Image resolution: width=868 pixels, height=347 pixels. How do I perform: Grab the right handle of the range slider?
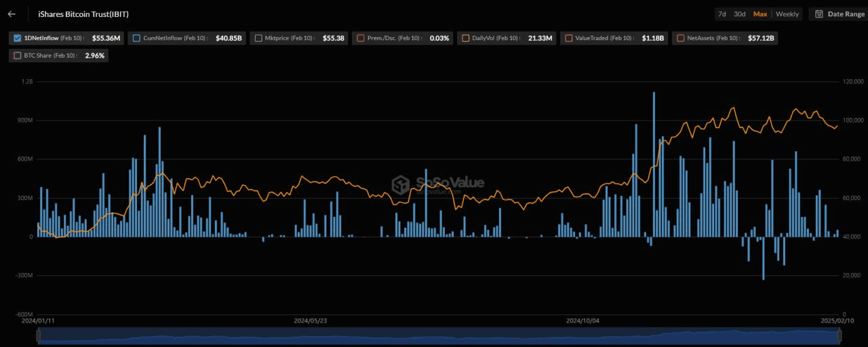(840, 335)
